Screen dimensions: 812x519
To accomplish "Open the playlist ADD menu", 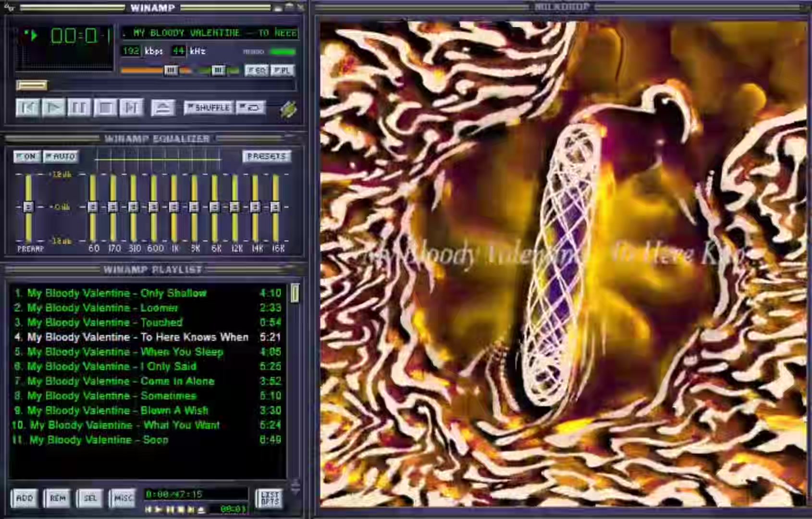I will click(x=25, y=498).
